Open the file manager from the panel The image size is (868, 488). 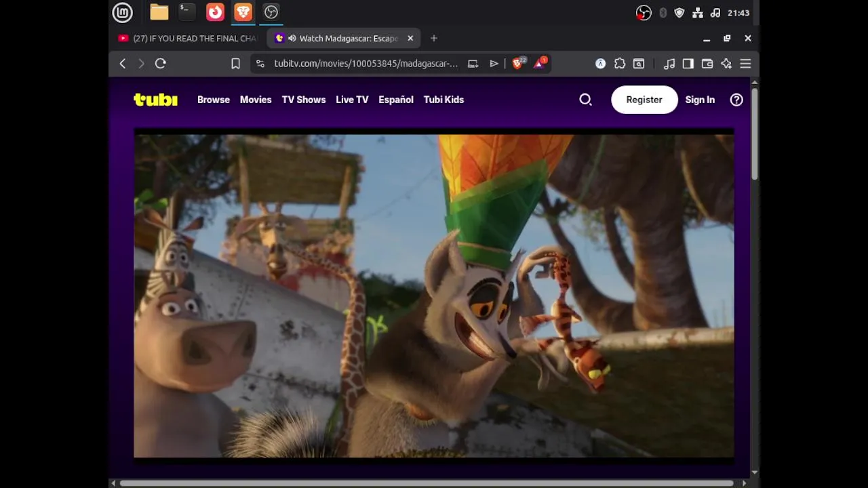pyautogui.click(x=159, y=12)
